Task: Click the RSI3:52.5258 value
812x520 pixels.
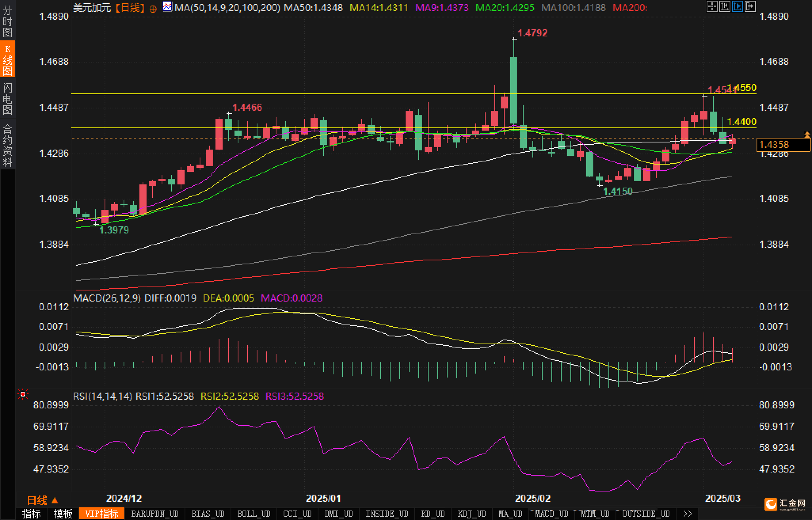Action: (294, 396)
